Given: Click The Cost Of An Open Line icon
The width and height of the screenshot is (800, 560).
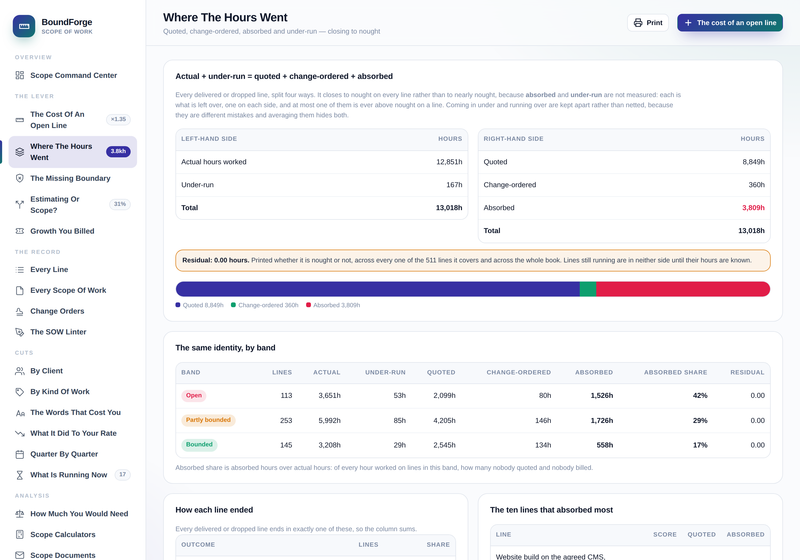Looking at the screenshot, I should click(x=19, y=120).
